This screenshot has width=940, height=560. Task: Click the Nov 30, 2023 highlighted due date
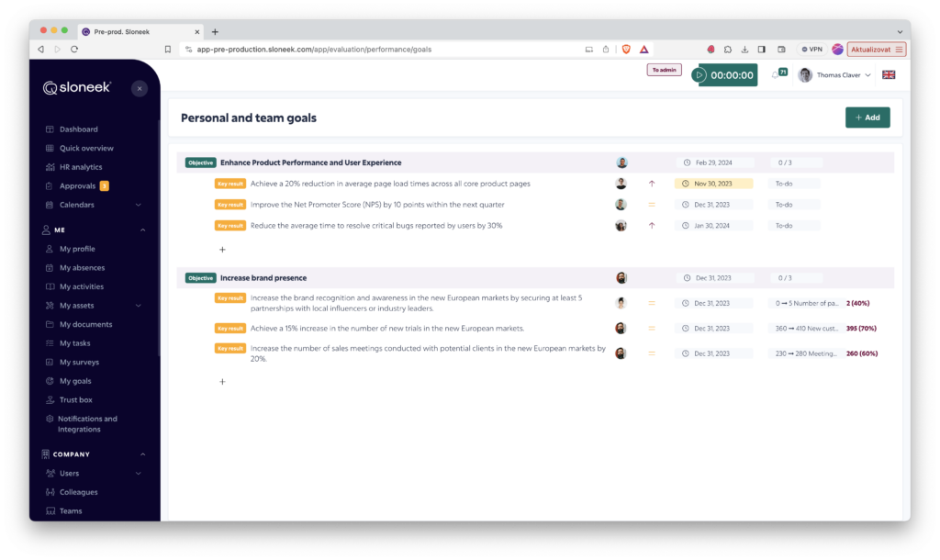[713, 184]
